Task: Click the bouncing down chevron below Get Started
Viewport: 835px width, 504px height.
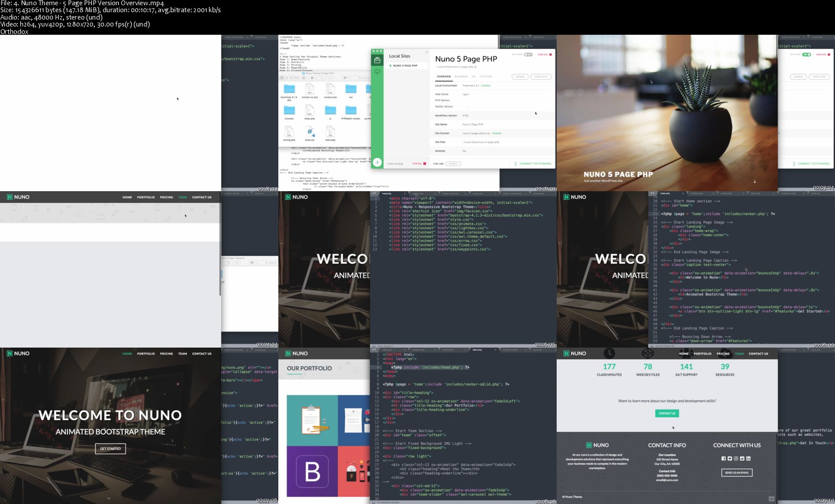Action: [109, 498]
